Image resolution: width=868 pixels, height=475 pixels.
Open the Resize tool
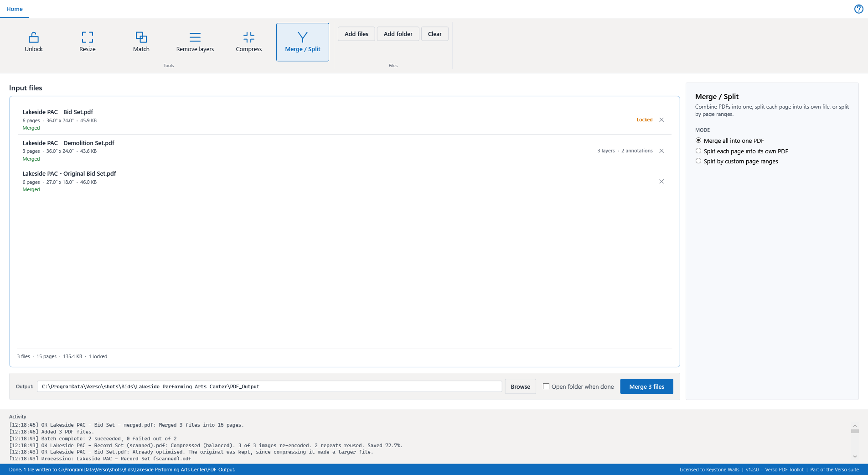click(x=88, y=42)
